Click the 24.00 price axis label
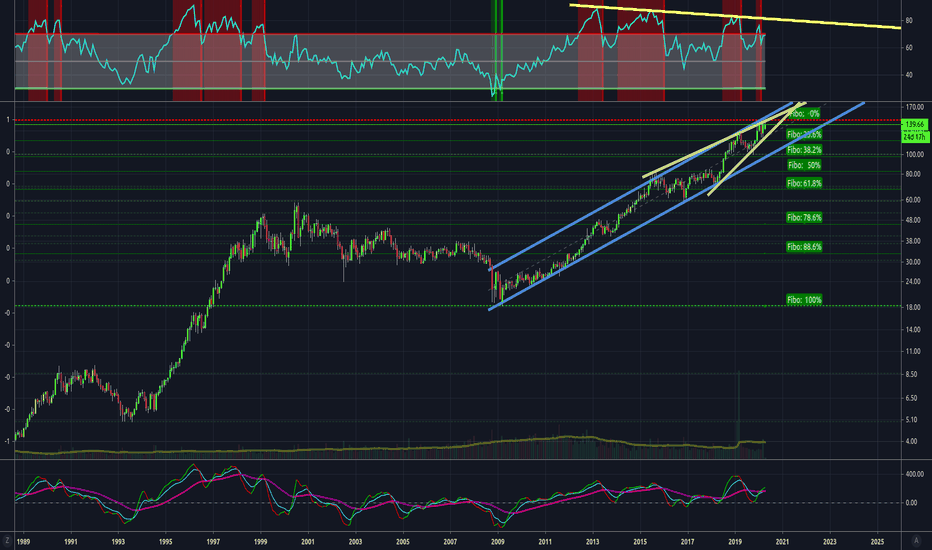Screen dimensions: 932x550 914,281
